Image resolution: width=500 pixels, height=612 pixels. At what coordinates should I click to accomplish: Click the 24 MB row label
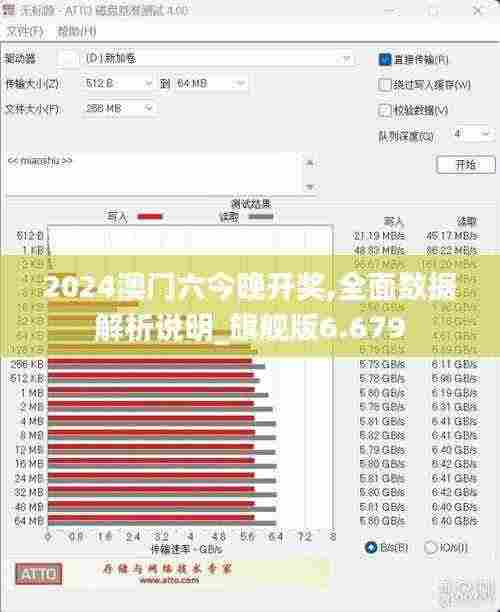(x=29, y=478)
